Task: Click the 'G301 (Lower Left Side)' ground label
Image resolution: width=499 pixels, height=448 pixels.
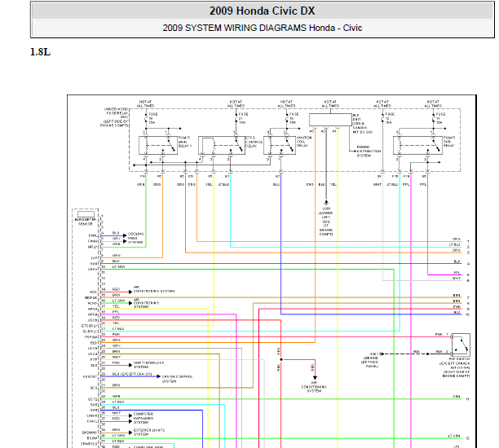Action: point(326,222)
